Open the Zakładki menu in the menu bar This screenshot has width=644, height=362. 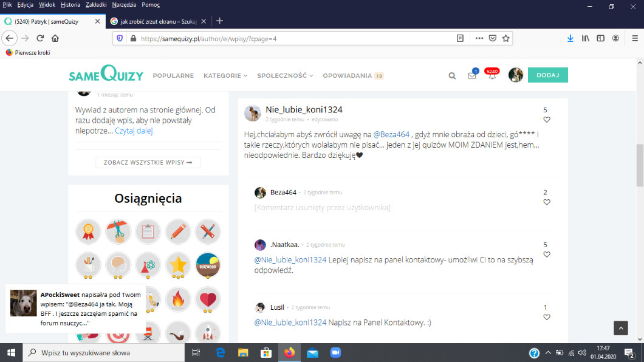(x=97, y=4)
